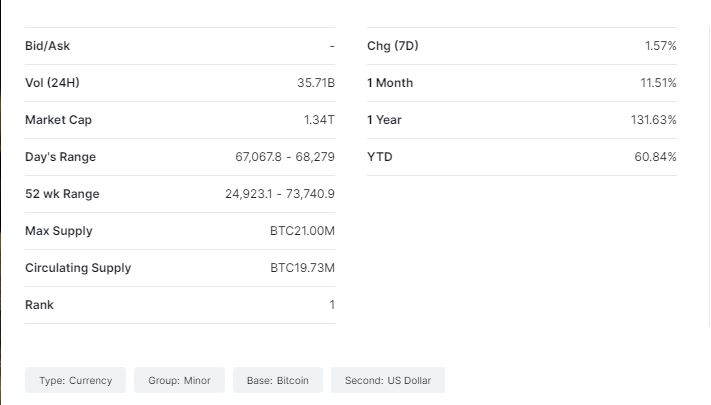Viewport: 711px width, 405px height.
Task: Click the Type: Currency tag
Action: point(76,381)
